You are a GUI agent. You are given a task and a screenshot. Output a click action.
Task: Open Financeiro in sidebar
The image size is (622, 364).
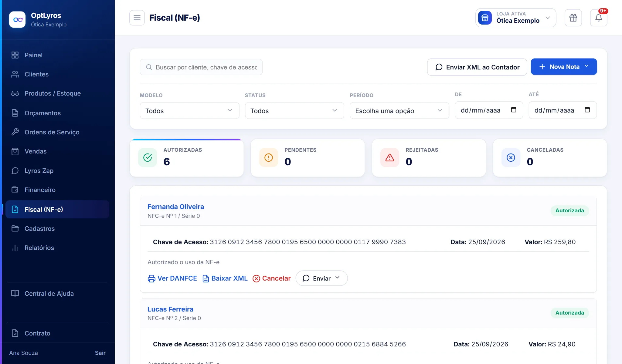point(57,190)
